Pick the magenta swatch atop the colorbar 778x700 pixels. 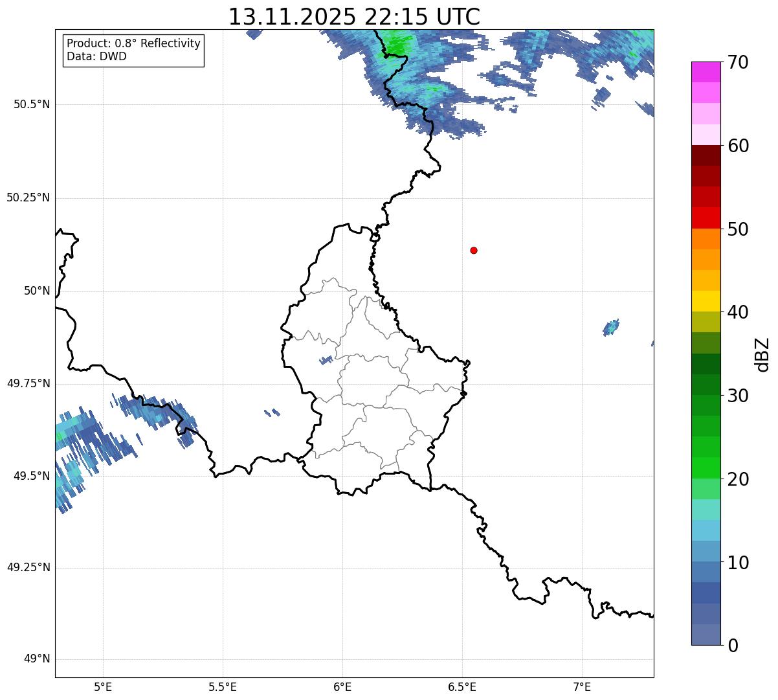706,73
